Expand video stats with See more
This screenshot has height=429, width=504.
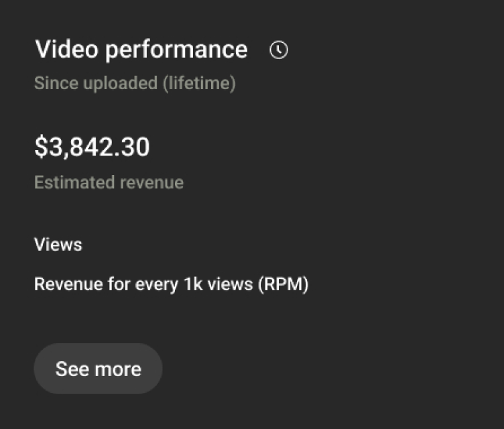98,369
